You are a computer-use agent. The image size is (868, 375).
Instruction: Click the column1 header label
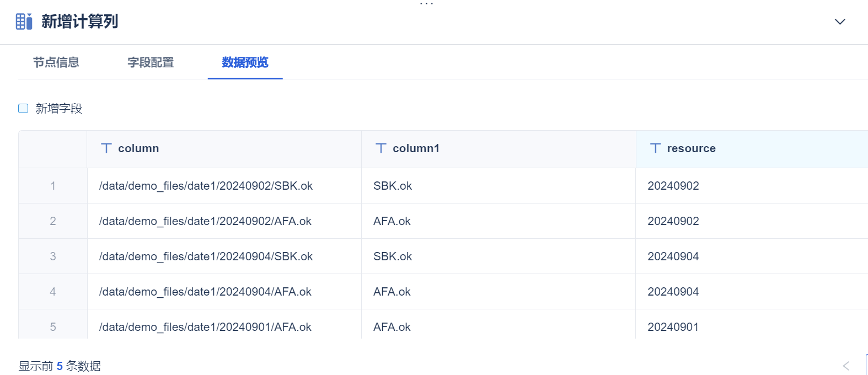tap(416, 148)
